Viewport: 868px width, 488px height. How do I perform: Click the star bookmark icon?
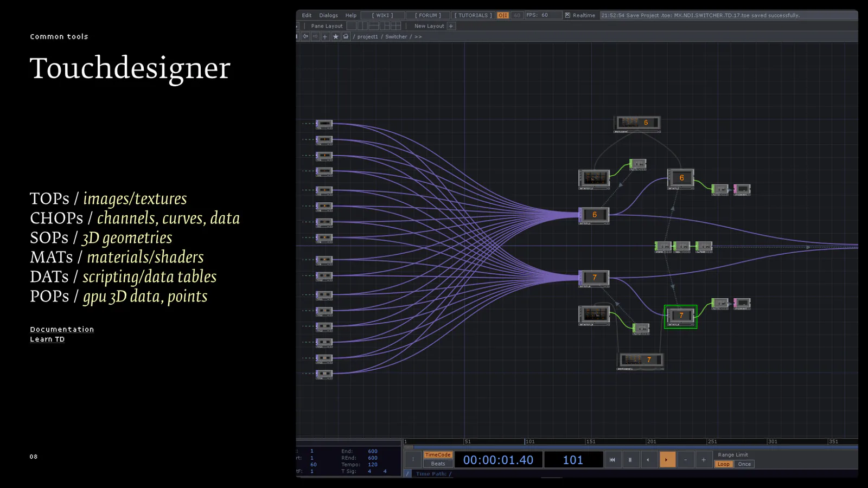[x=335, y=36]
